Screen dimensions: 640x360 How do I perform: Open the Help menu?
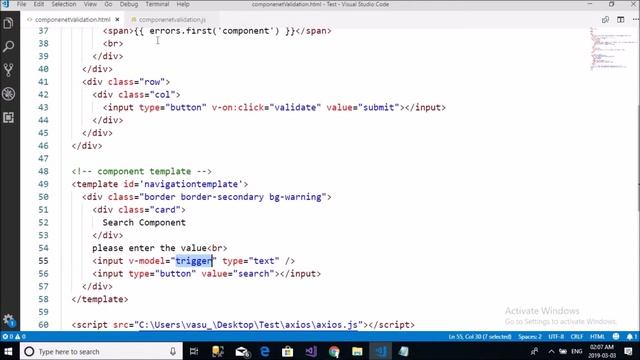tap(183, 4)
